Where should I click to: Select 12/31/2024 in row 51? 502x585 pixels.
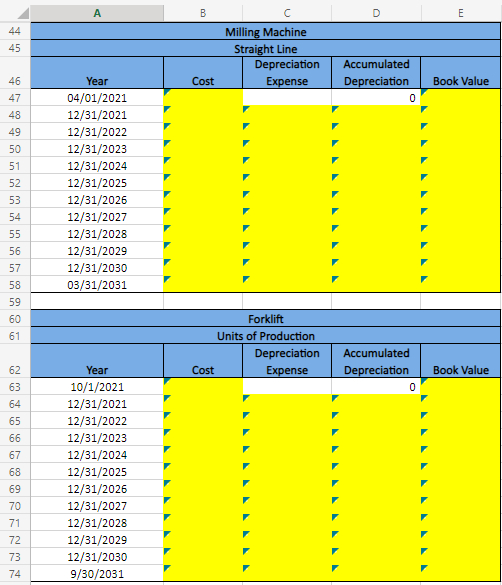click(97, 166)
